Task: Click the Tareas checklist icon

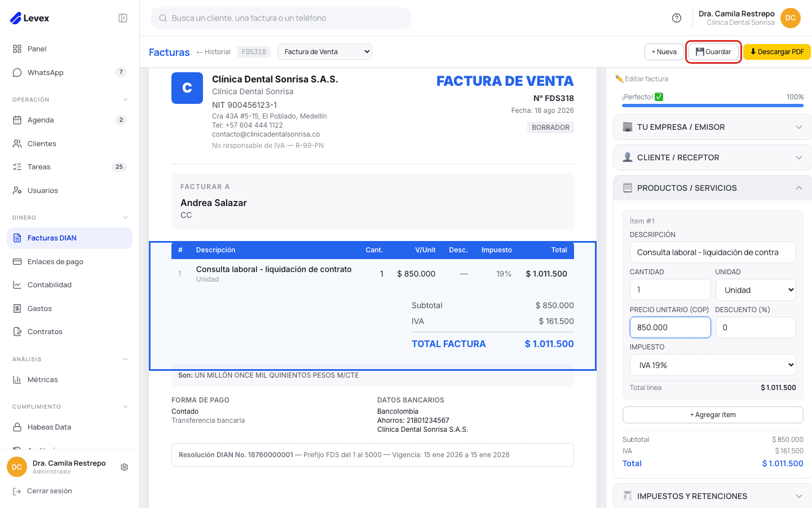Action: click(x=17, y=167)
